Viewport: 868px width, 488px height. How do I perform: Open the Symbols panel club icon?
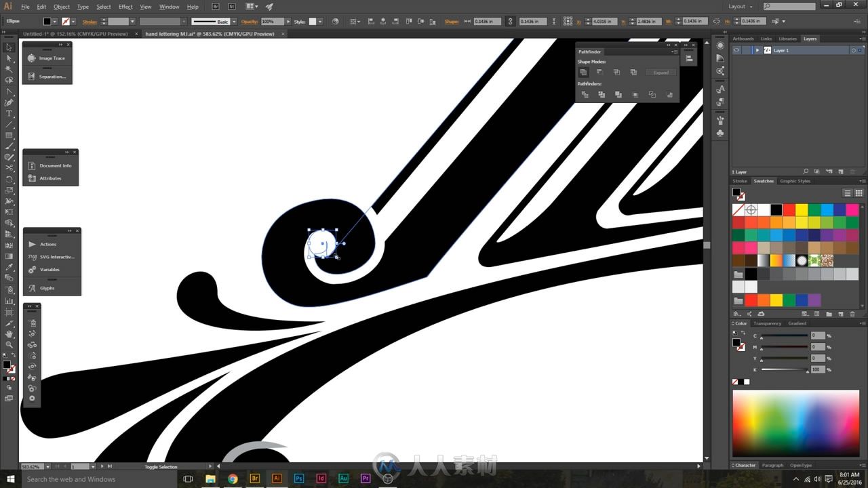(720, 134)
